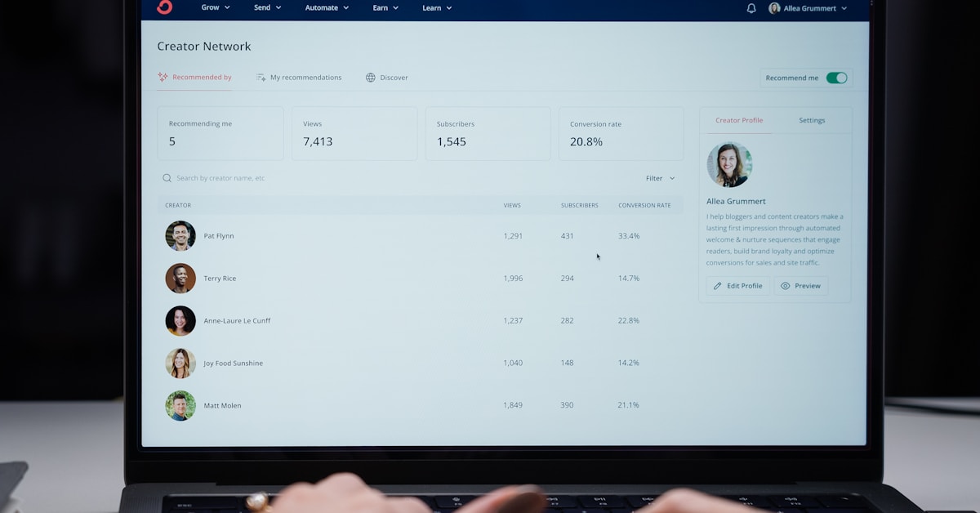Click Anne-Laure Le Cunff's avatar
The width and height of the screenshot is (980, 513).
click(x=180, y=321)
